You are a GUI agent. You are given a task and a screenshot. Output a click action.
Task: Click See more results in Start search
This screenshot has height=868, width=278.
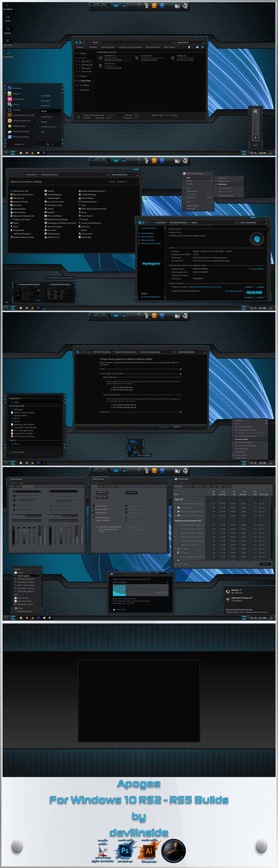15,452
